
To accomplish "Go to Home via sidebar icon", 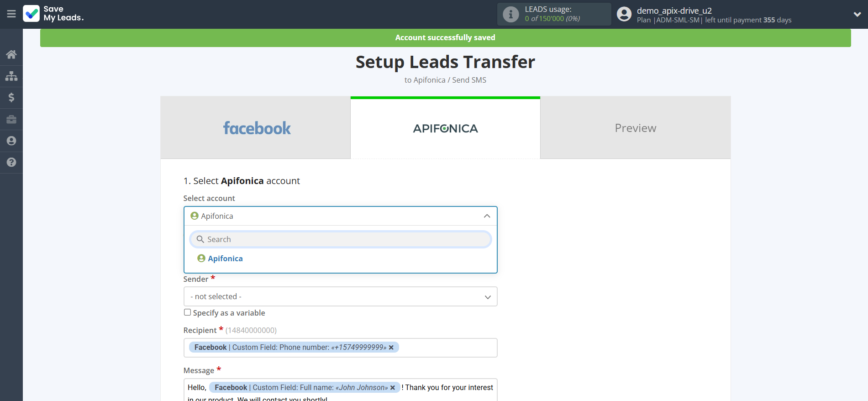I will tap(11, 54).
